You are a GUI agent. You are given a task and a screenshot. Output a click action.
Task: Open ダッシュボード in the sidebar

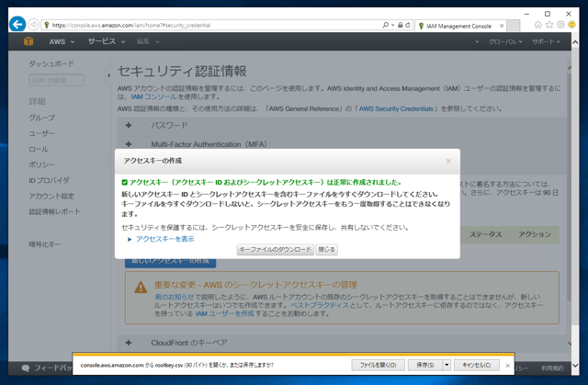(x=51, y=63)
